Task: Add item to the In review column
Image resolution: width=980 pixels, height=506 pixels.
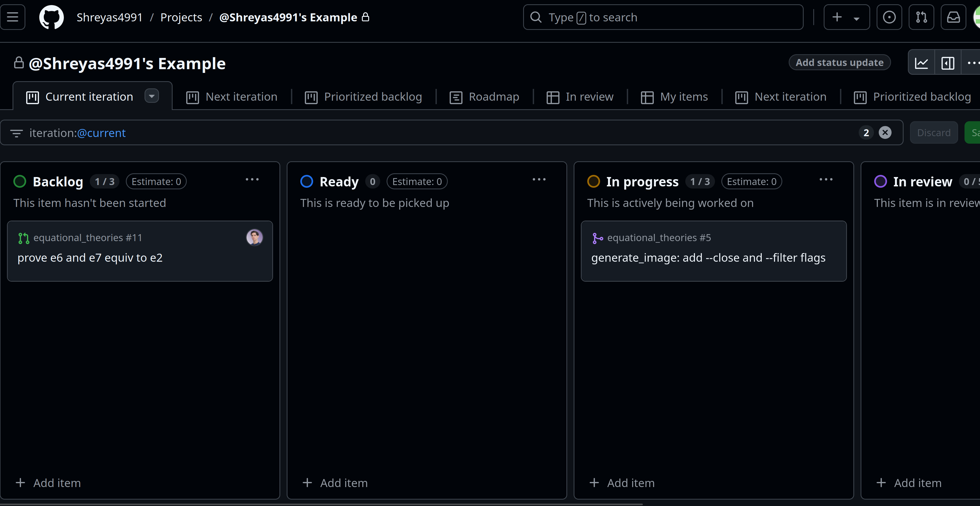Action: click(909, 483)
